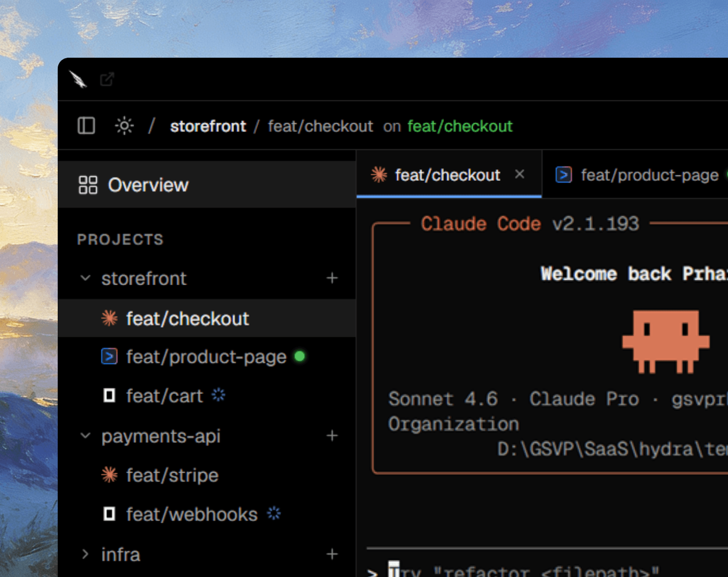Toggle the sidebar panel icon
The width and height of the screenshot is (728, 577).
tap(86, 126)
